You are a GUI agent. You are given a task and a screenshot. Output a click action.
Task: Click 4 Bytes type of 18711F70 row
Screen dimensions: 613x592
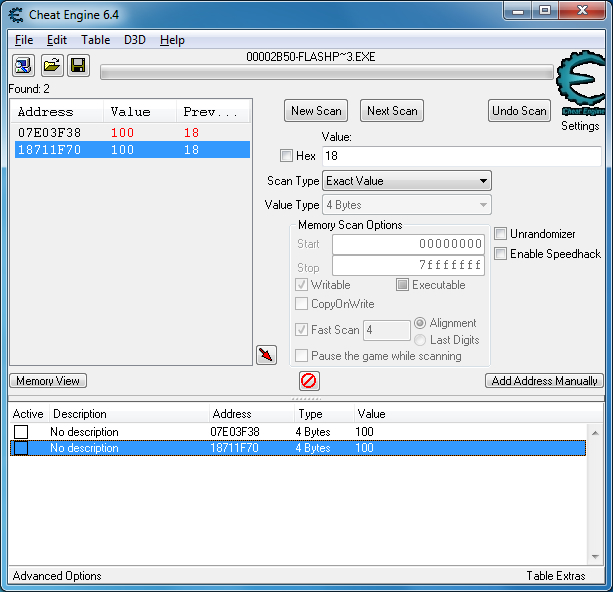[x=313, y=448]
